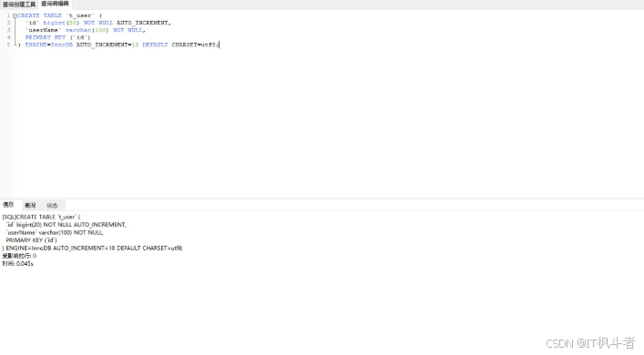Click the PRIMARY KEY line in the output
The width and height of the screenshot is (644, 355).
pos(31,240)
